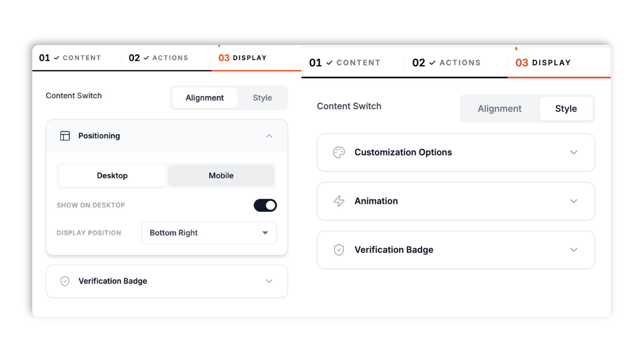The image size is (644, 362).
Task: Open the Display Position Bottom Right dropdown
Action: pyautogui.click(x=209, y=233)
